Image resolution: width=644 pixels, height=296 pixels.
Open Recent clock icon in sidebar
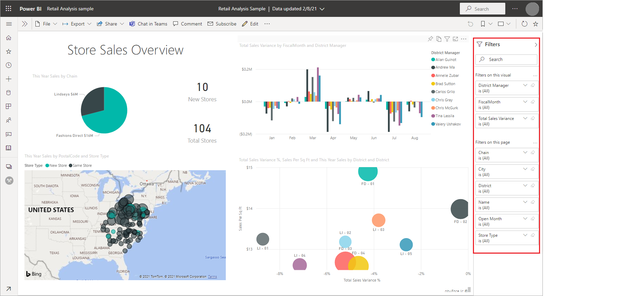[x=9, y=65]
